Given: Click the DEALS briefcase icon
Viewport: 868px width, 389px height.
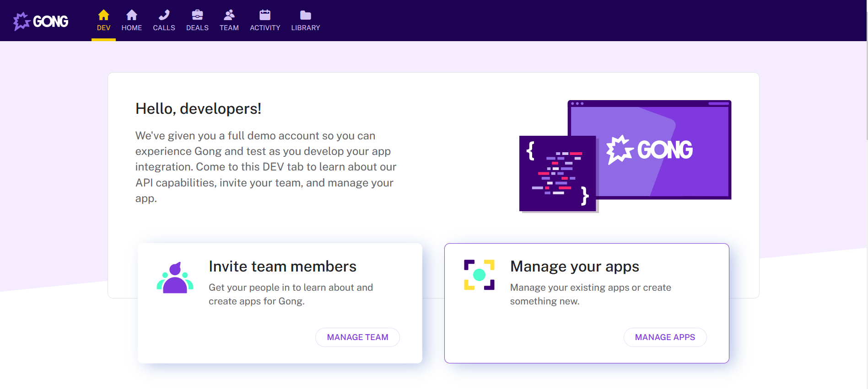Looking at the screenshot, I should (x=197, y=15).
